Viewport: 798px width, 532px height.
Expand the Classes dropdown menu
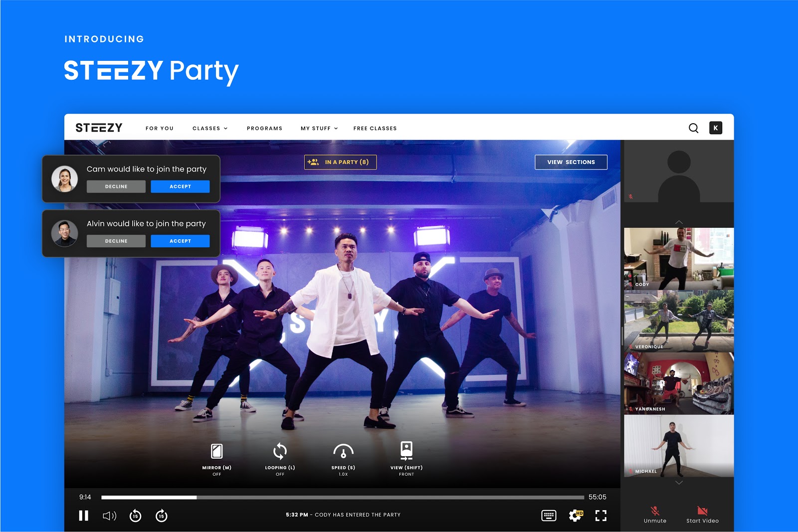point(210,128)
